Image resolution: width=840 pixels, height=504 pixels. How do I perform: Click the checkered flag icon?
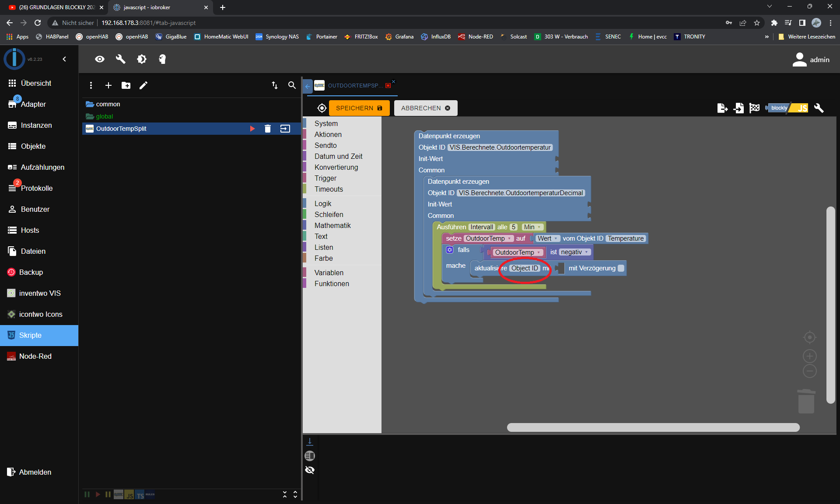(754, 108)
